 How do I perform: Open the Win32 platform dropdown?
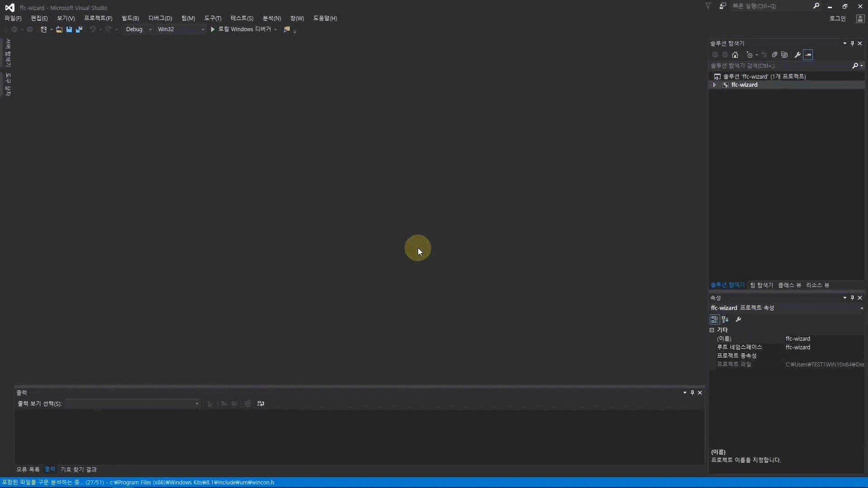[x=203, y=29]
